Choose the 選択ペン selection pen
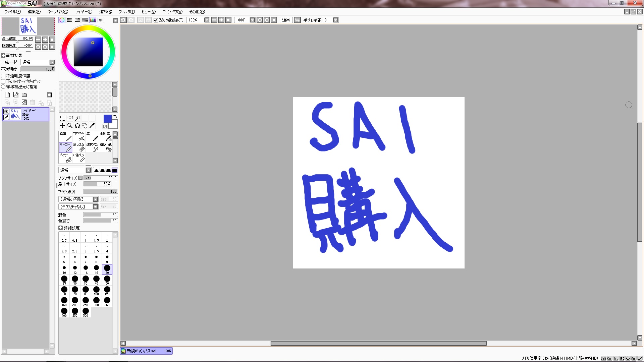Screen dimensions: 644x362 92,147
